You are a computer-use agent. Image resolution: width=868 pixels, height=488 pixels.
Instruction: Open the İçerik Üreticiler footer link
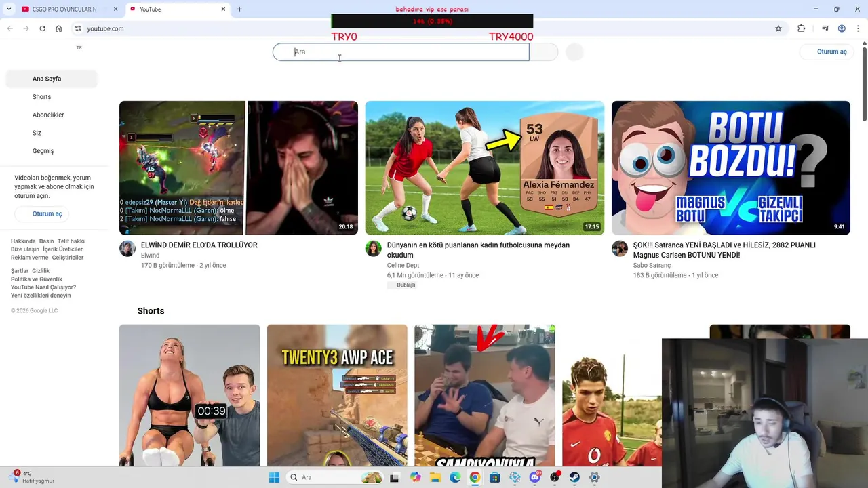62,249
